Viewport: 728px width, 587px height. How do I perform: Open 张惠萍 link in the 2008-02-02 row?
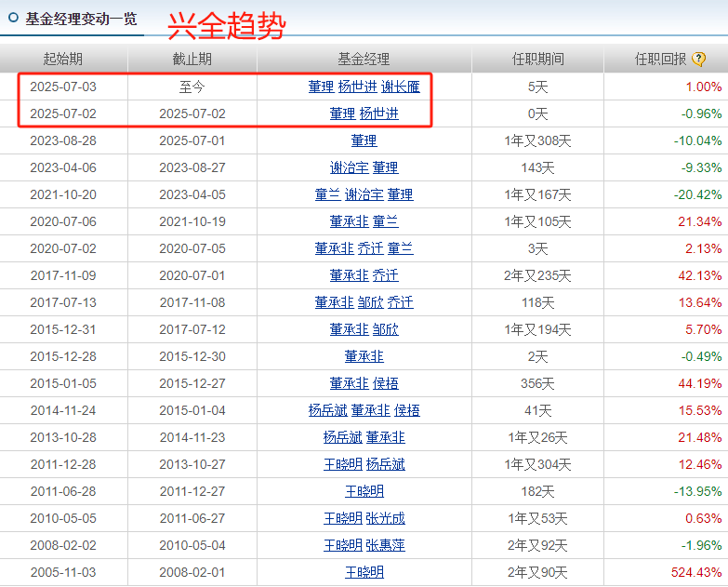coord(385,545)
